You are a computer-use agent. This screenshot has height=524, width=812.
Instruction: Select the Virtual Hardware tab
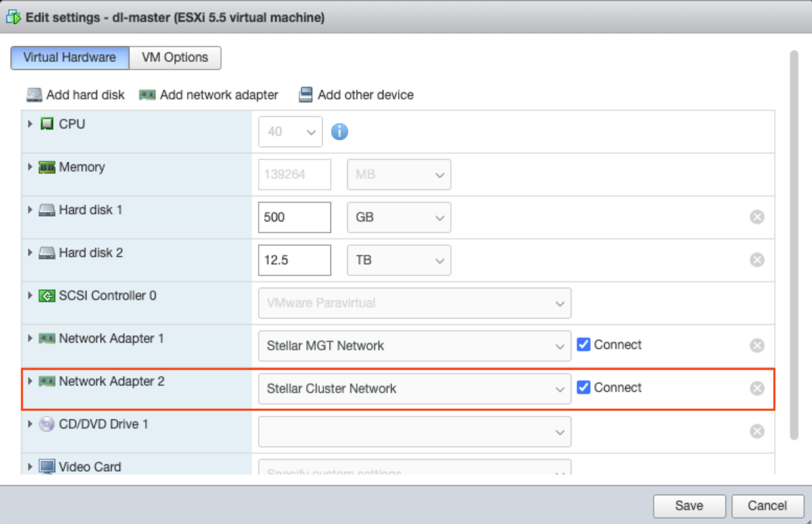tap(70, 58)
